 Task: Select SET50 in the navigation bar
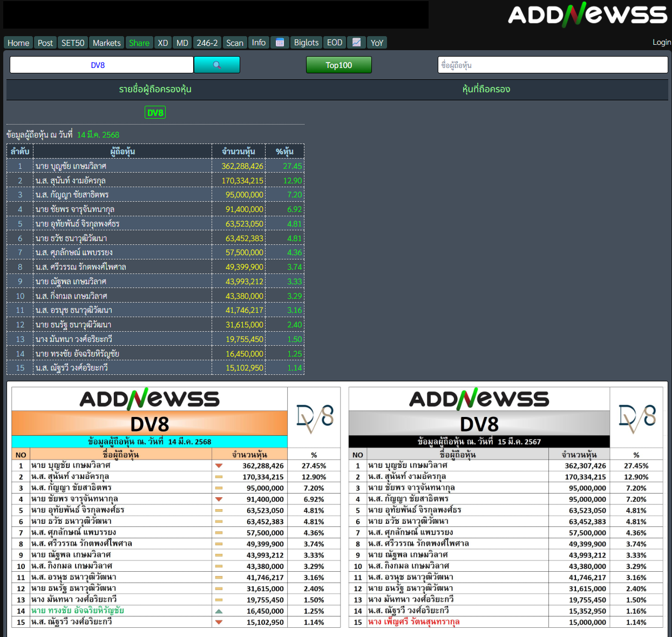click(73, 43)
